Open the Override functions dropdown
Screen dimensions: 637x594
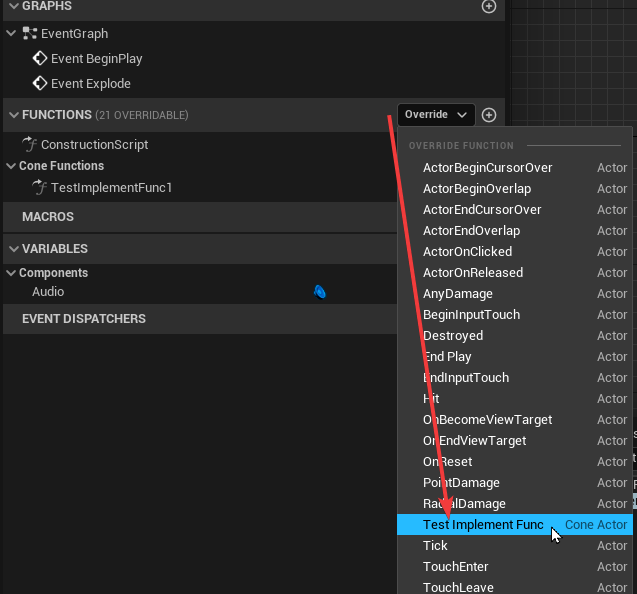(x=436, y=115)
